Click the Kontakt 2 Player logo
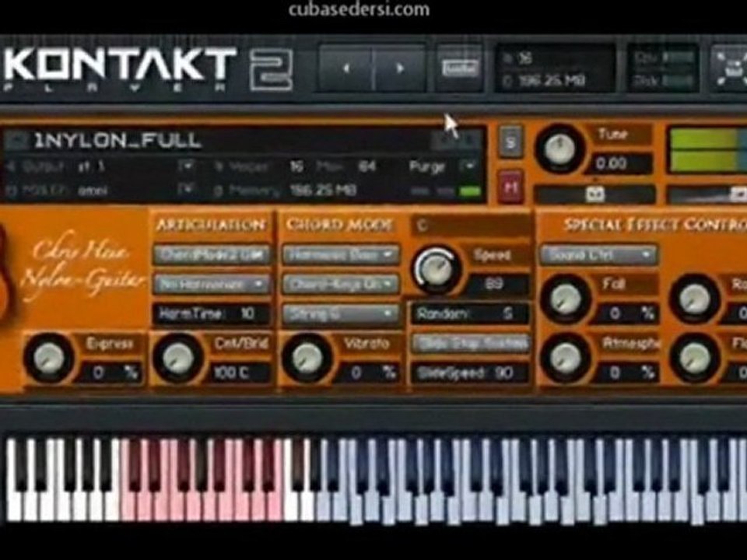 tap(148, 69)
